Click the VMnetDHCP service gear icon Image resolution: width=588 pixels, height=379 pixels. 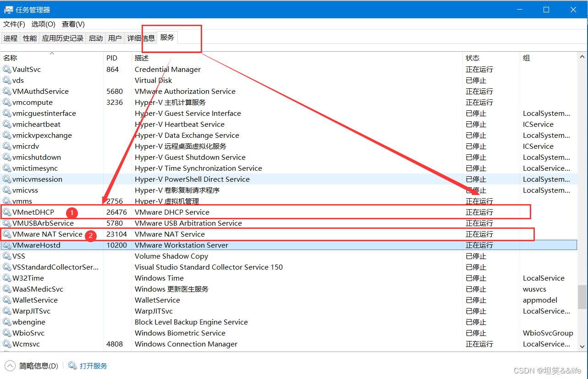tap(6, 212)
